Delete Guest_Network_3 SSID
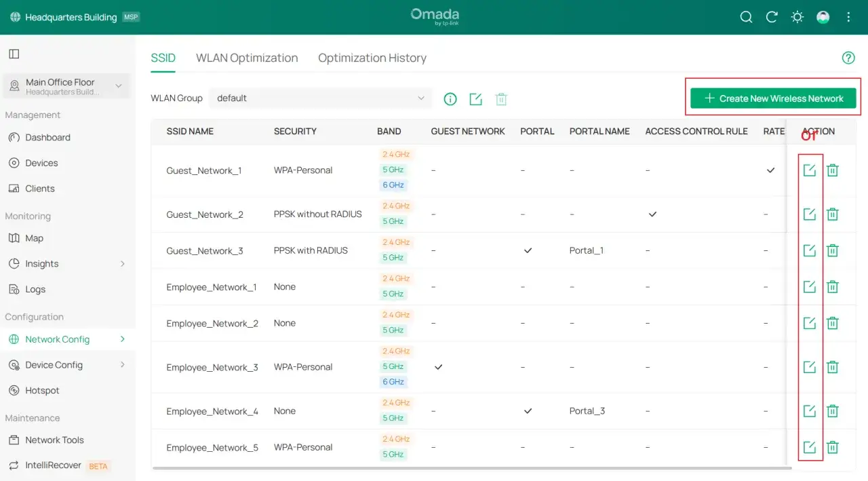Image resolution: width=868 pixels, height=481 pixels. [833, 250]
